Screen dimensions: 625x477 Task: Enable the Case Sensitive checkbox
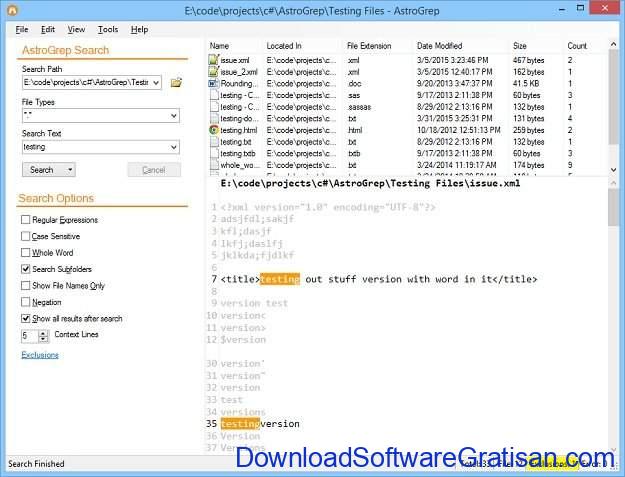[x=26, y=236]
